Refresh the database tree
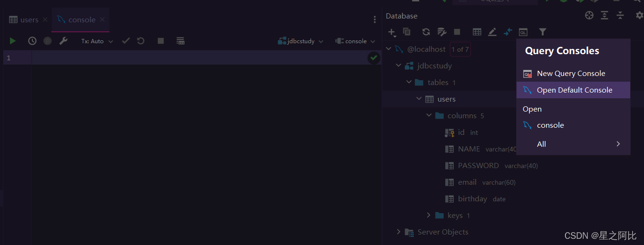Screen dimensions: 644x245 click(x=426, y=32)
